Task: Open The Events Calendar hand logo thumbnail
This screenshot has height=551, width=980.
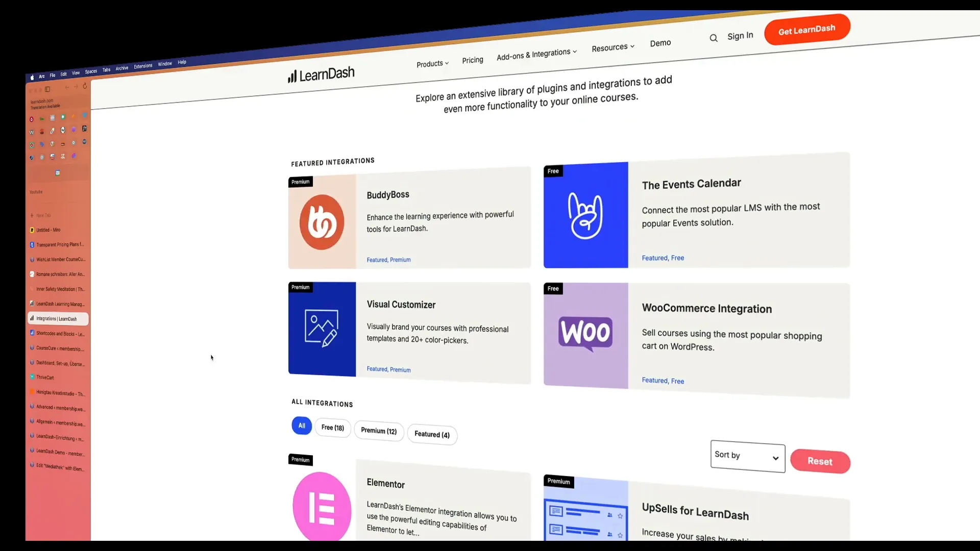Action: point(586,215)
